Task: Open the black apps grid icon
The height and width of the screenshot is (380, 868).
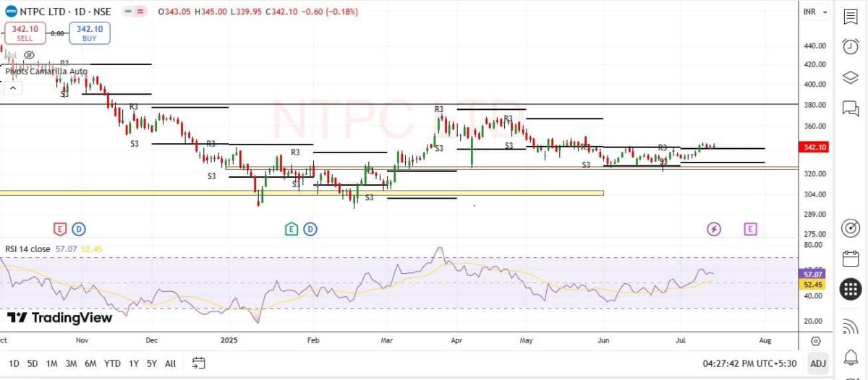Action: coord(850,290)
